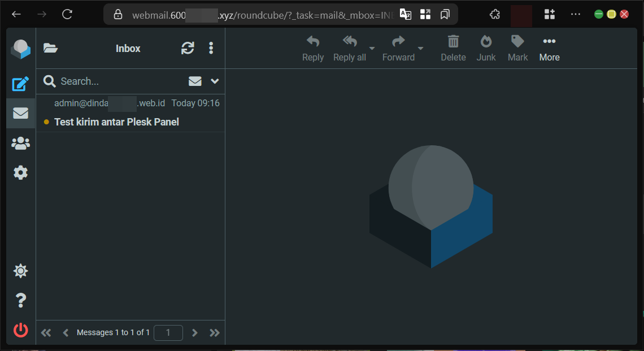The width and height of the screenshot is (644, 351).
Task: Open Contacts in the sidebar
Action: [20, 144]
